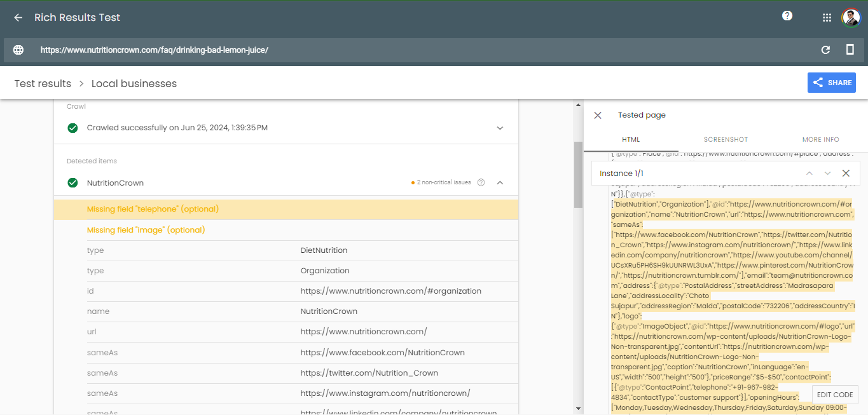Image resolution: width=868 pixels, height=415 pixels.
Task: Click the green check beside Crawled successfully
Action: pos(73,128)
